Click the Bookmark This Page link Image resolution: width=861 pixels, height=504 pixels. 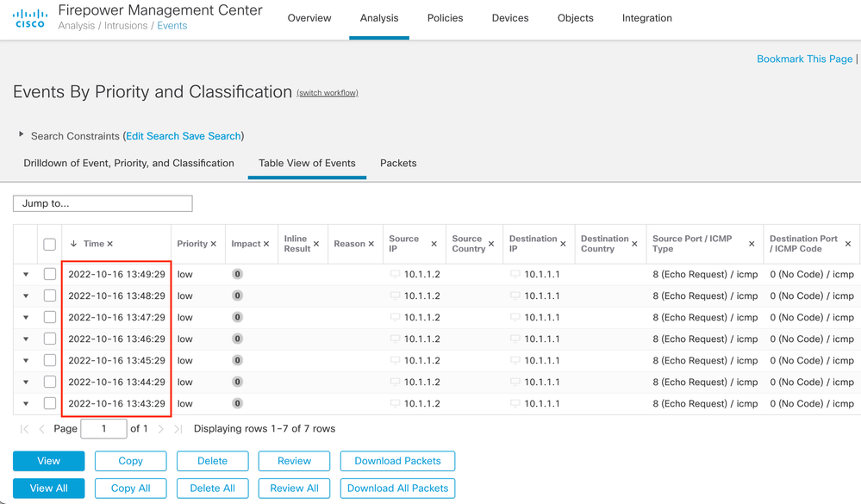804,59
